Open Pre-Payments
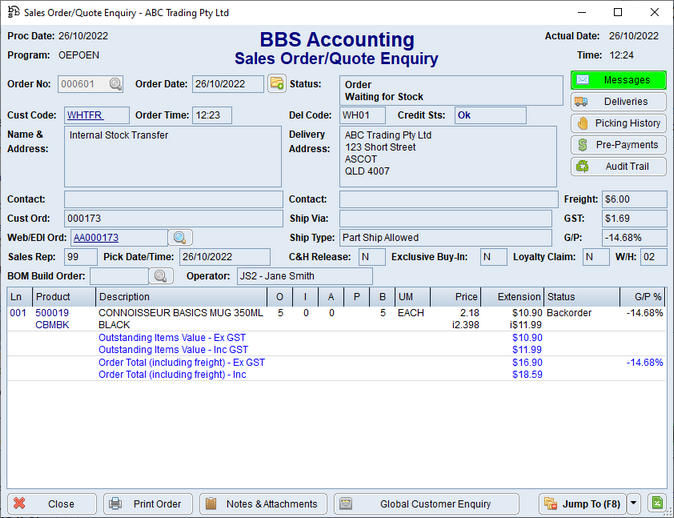Viewport: 674px width, 518px height. (618, 145)
